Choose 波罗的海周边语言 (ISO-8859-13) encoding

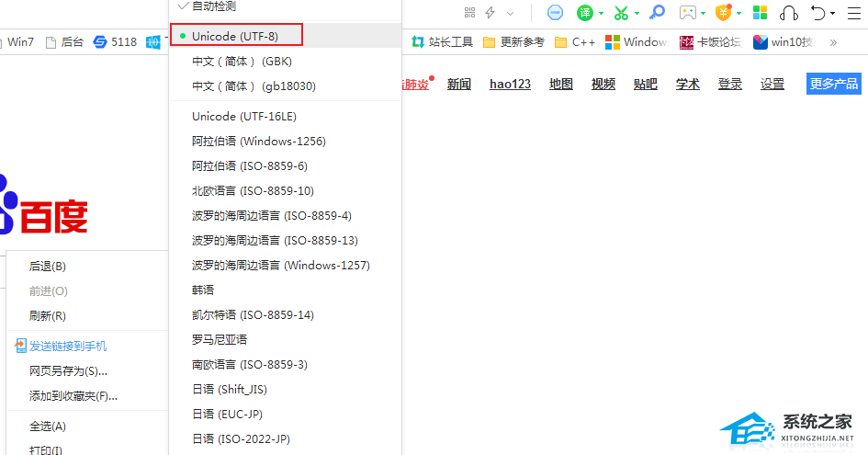pyautogui.click(x=285, y=241)
